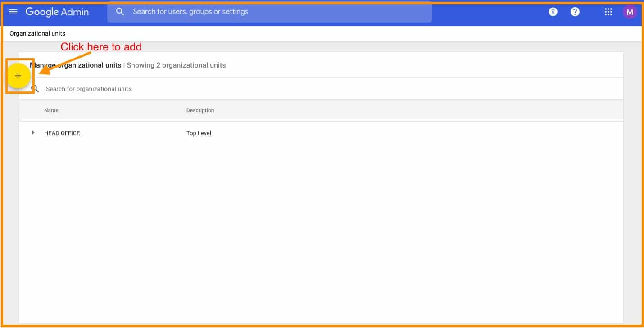Image resolution: width=644 pixels, height=328 pixels.
Task: Open the Google apps grid launcher
Action: 608,12
